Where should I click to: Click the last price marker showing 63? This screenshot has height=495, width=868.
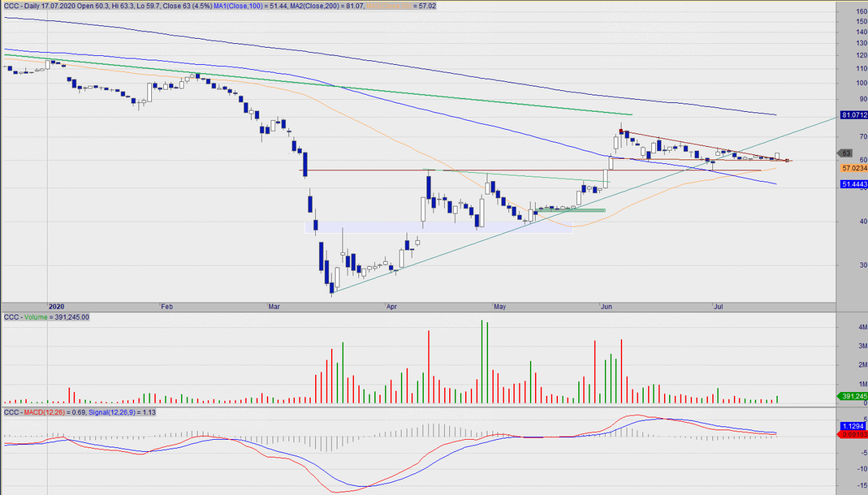pyautogui.click(x=846, y=153)
